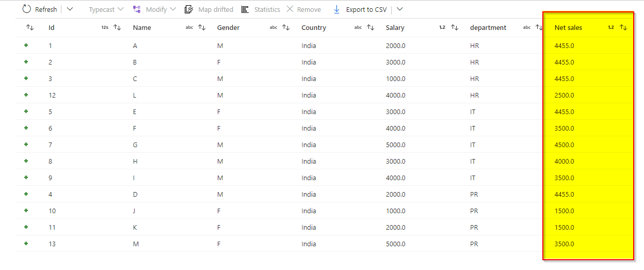Screen dimensions: 644x270
Task: Click the plus icon on row Id 13
Action: (26, 244)
